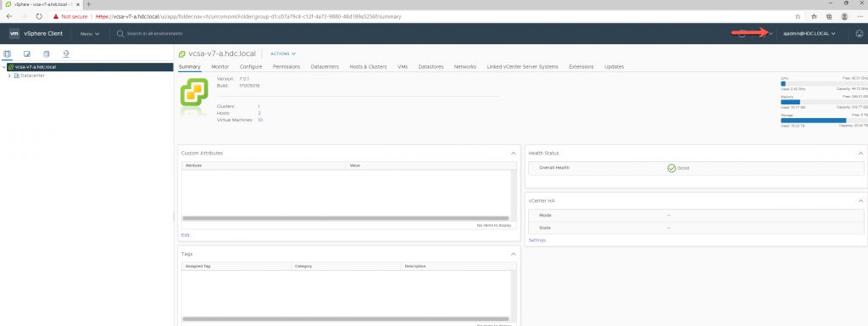
Task: Open browser Favorites list icon
Action: tap(815, 17)
